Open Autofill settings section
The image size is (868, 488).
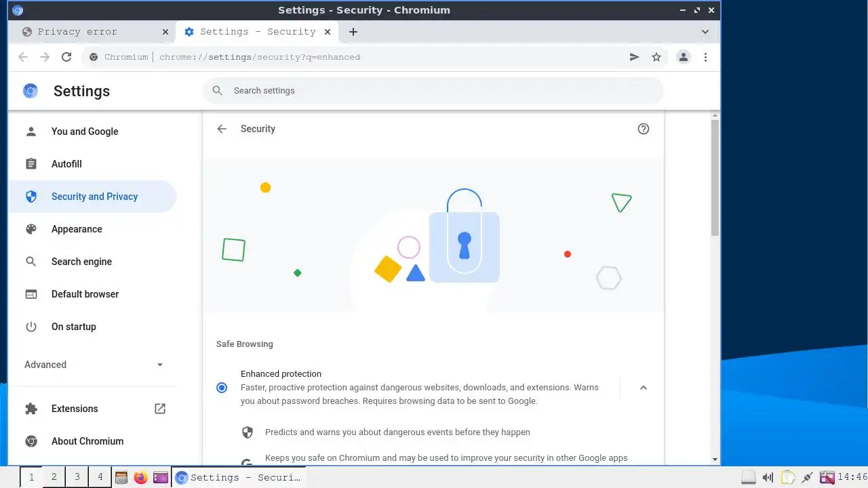click(x=92, y=164)
